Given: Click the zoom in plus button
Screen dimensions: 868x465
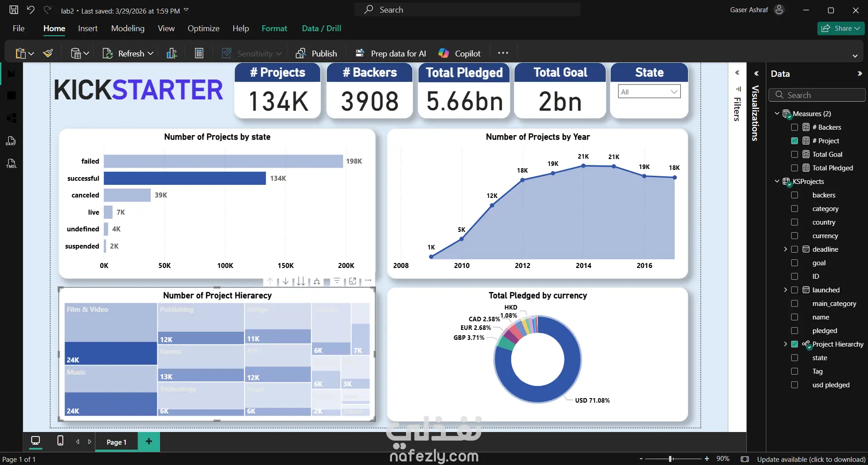Looking at the screenshot, I should coord(707,459).
